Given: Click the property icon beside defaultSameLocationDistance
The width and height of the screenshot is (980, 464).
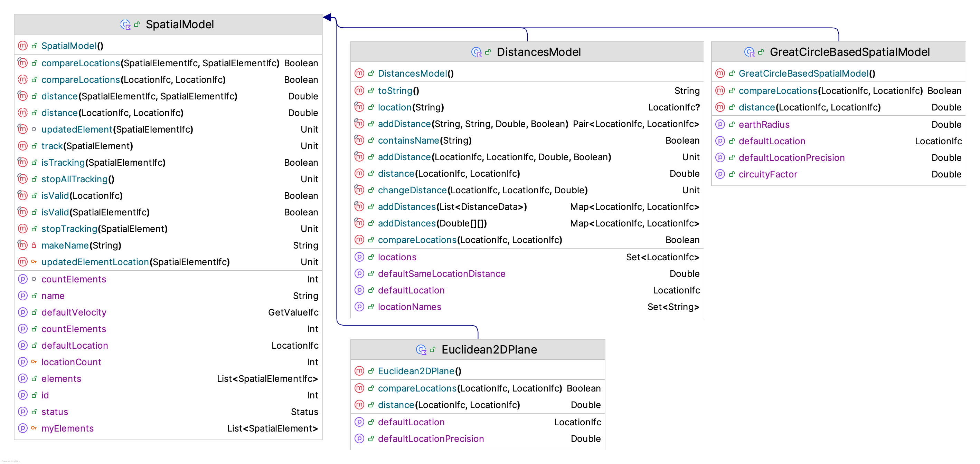Looking at the screenshot, I should [359, 273].
